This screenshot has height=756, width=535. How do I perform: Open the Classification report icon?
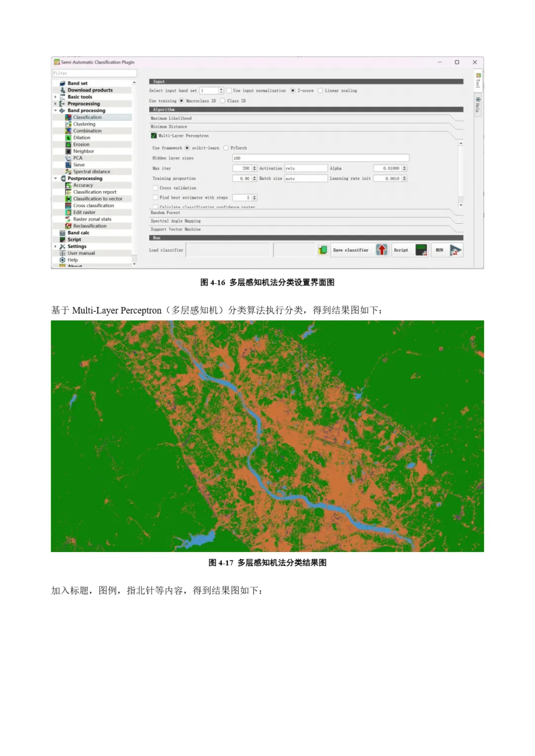(68, 192)
